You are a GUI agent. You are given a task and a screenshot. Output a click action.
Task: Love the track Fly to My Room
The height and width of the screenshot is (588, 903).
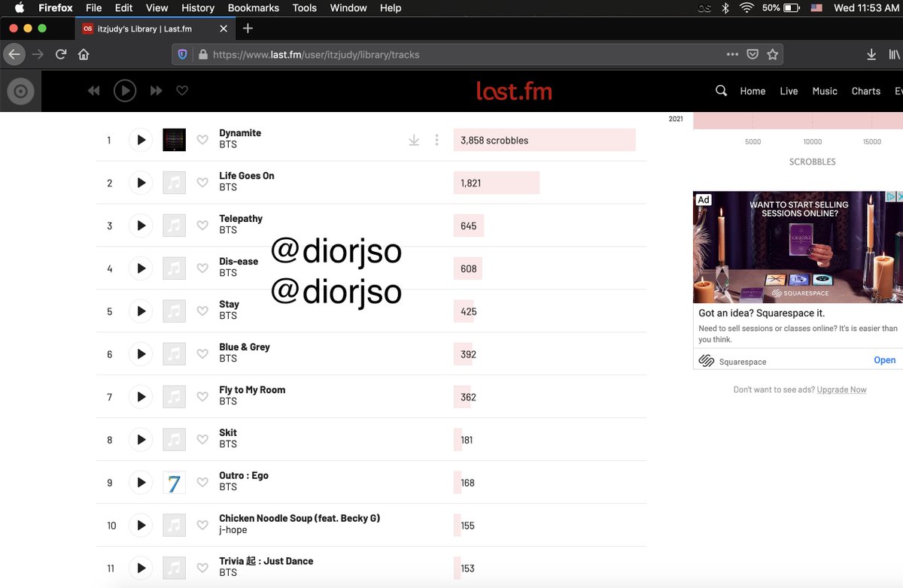(202, 397)
